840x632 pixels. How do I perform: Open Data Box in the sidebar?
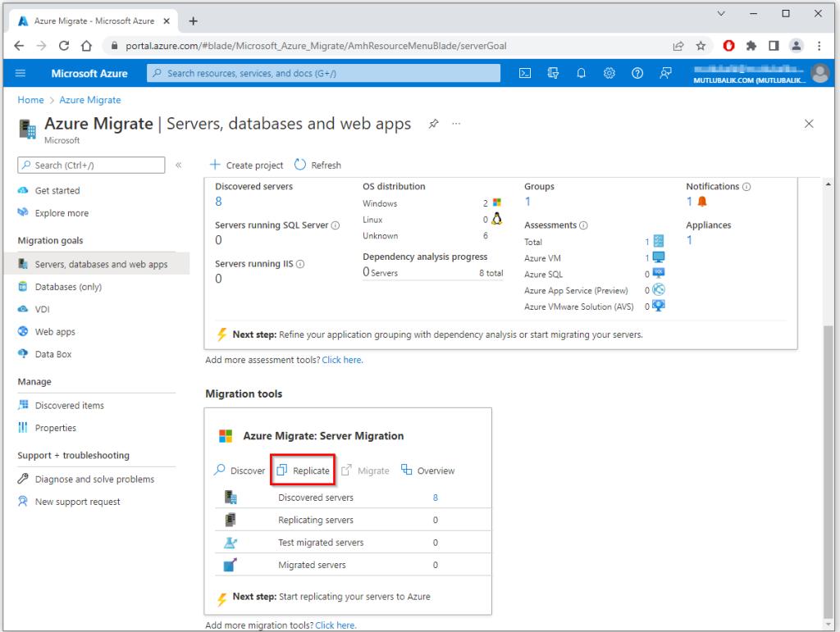[53, 354]
